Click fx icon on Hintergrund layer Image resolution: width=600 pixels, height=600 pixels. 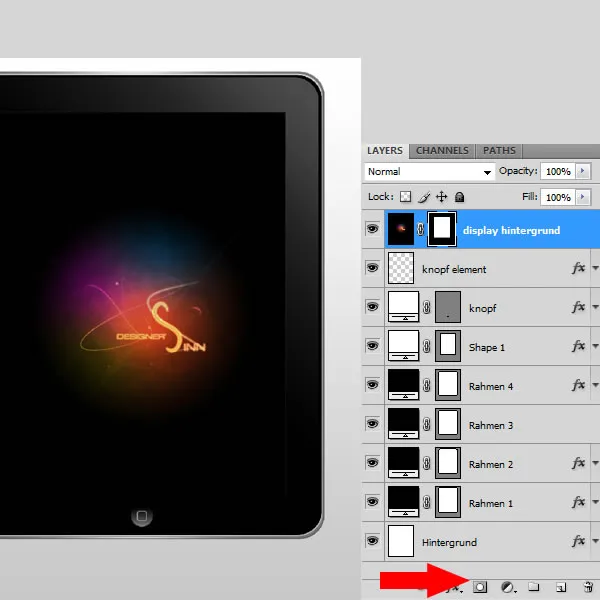coord(579,541)
